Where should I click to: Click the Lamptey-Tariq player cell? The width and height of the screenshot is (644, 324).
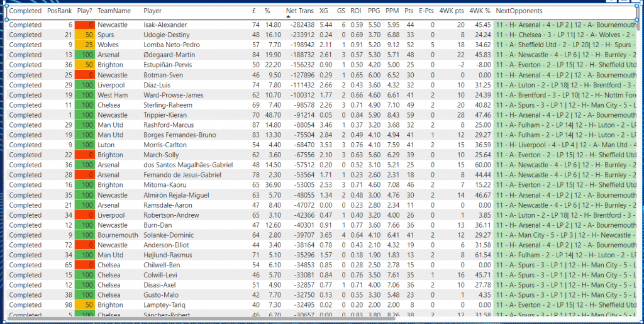164,305
